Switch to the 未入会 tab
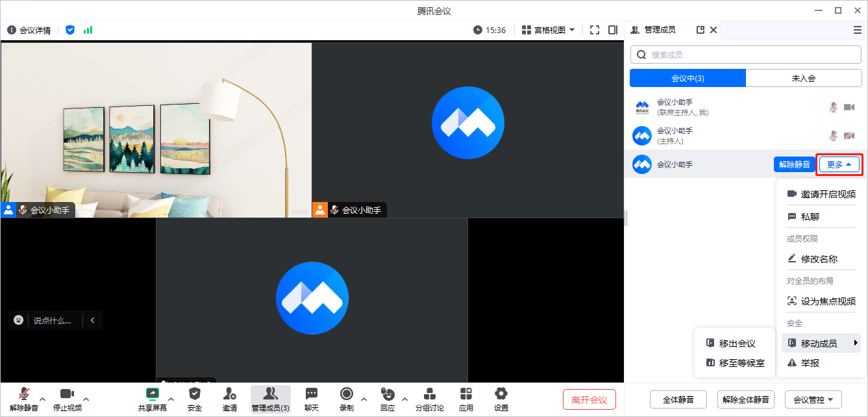Viewport: 868px width, 417px height. coord(804,78)
